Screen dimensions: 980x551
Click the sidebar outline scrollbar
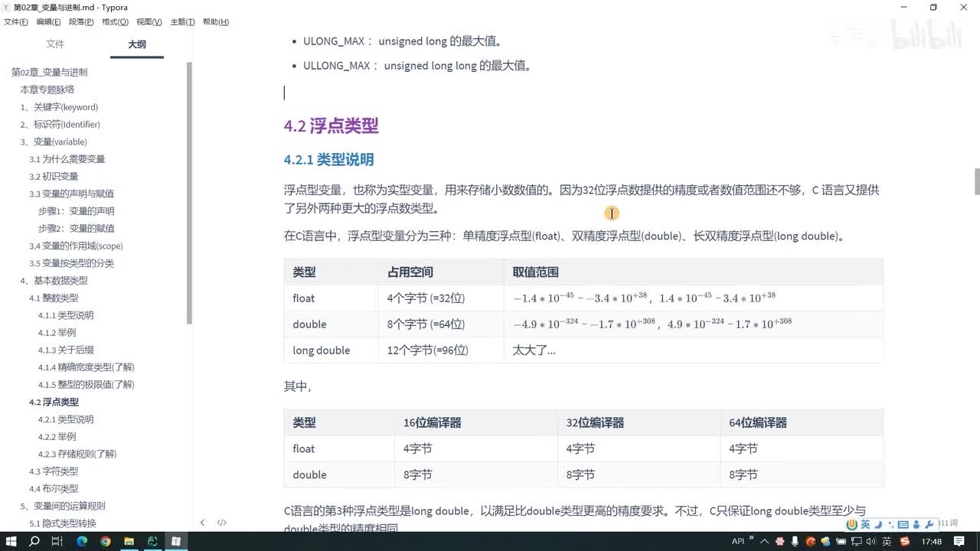[x=189, y=192]
